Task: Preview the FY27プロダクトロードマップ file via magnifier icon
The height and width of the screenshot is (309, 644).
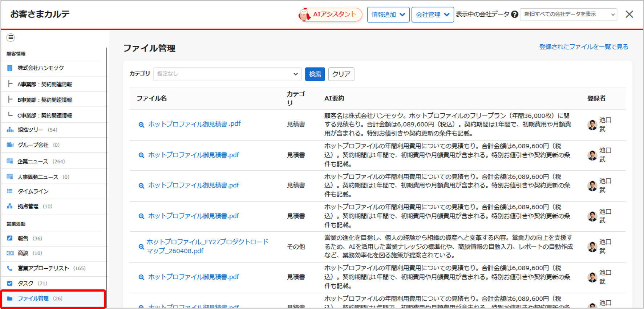Action: click(x=141, y=247)
